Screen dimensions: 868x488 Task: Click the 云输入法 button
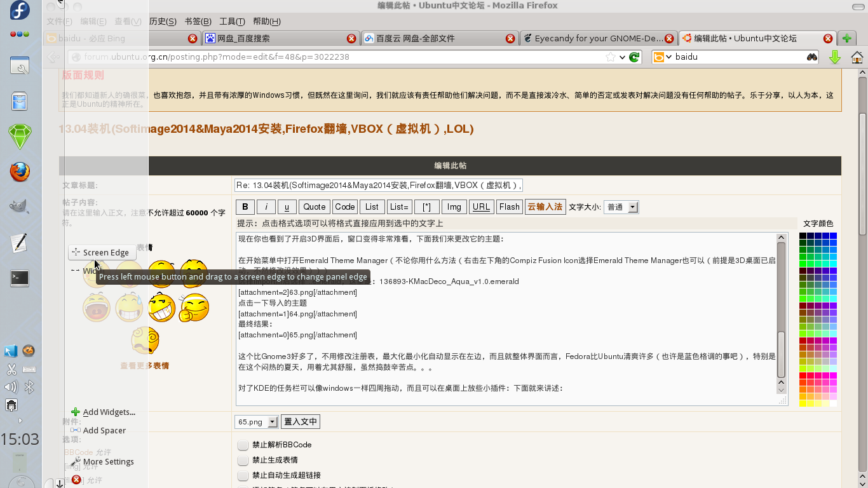545,207
